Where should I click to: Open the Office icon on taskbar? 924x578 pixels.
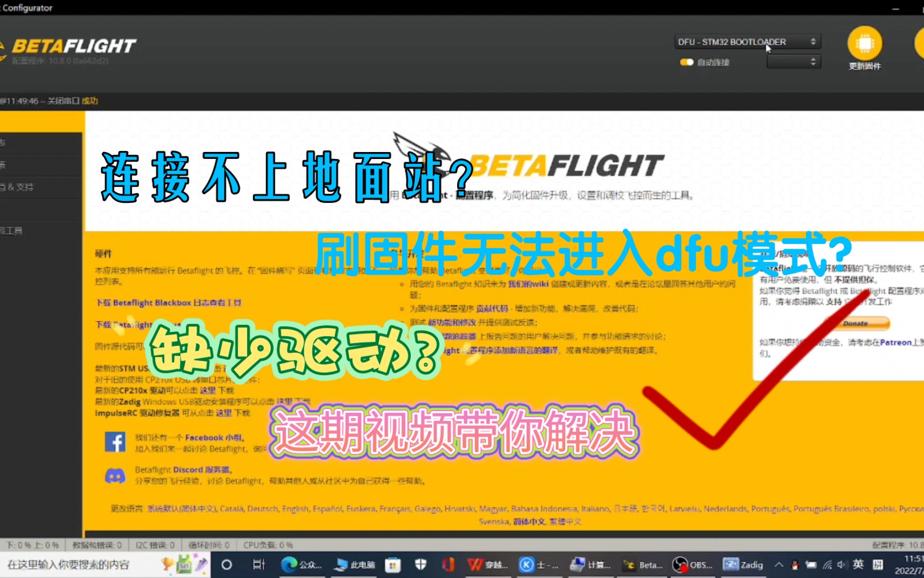(x=448, y=565)
